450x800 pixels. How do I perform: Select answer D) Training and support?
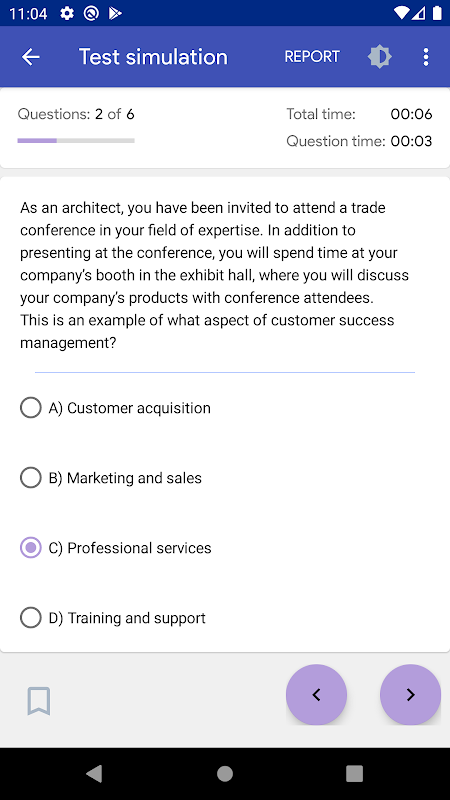tap(113, 618)
